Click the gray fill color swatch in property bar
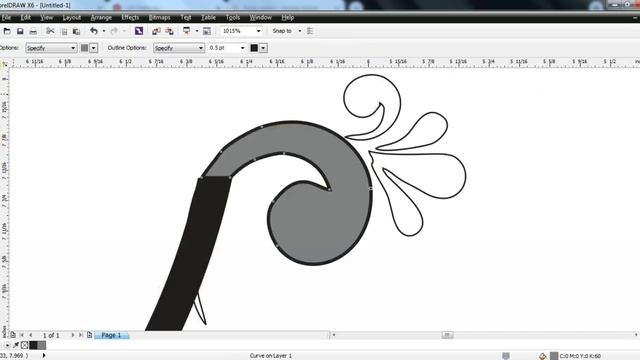The width and height of the screenshot is (640, 360). point(84,48)
